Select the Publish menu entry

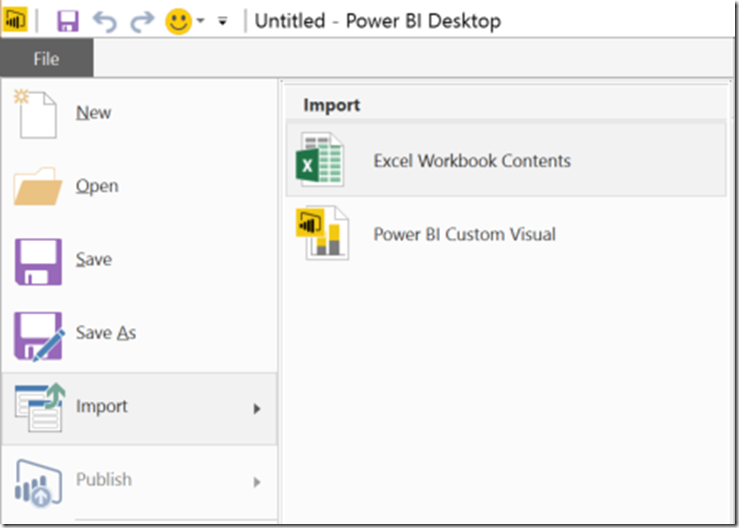coord(140,482)
